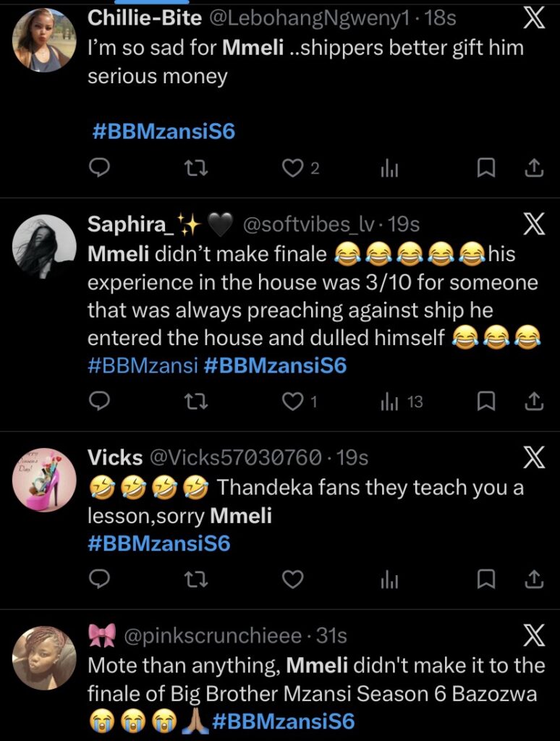Like Chillie-Bite's tweet with 2 likes

[x=292, y=169]
